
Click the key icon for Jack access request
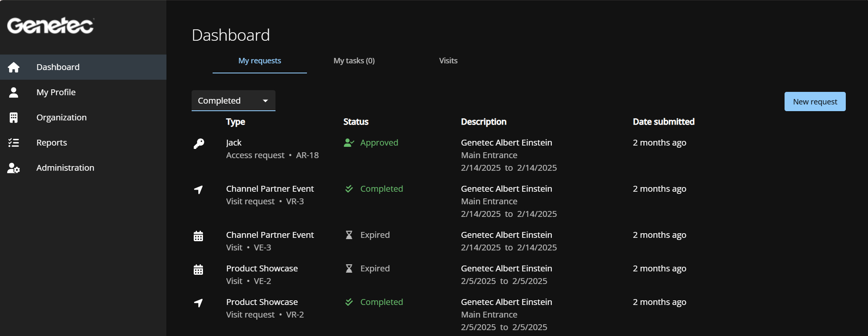[199, 144]
